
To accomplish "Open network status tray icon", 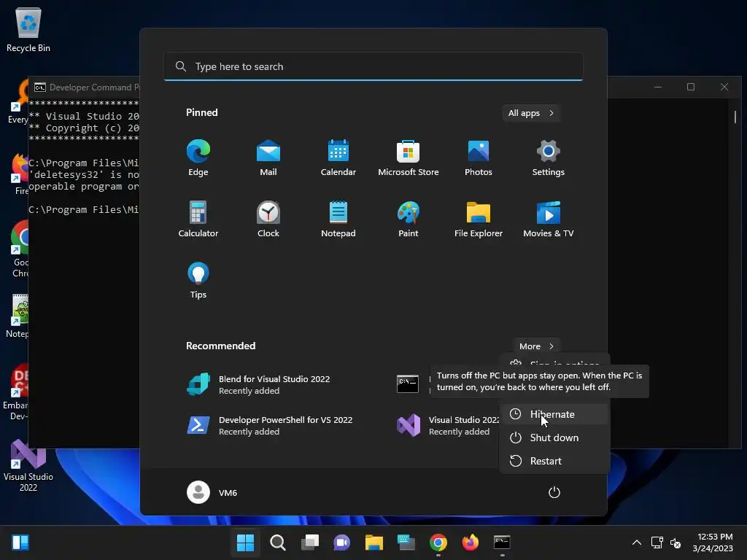I will [657, 542].
